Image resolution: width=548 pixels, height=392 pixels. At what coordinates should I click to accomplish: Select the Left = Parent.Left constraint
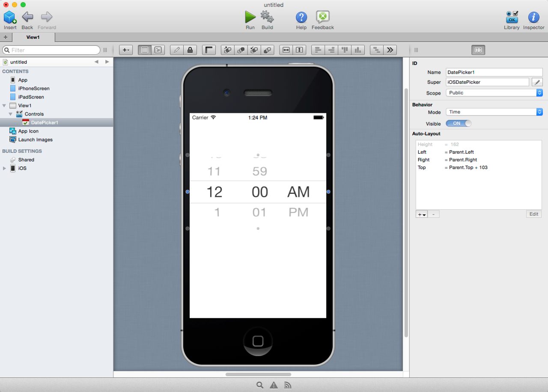(479, 152)
